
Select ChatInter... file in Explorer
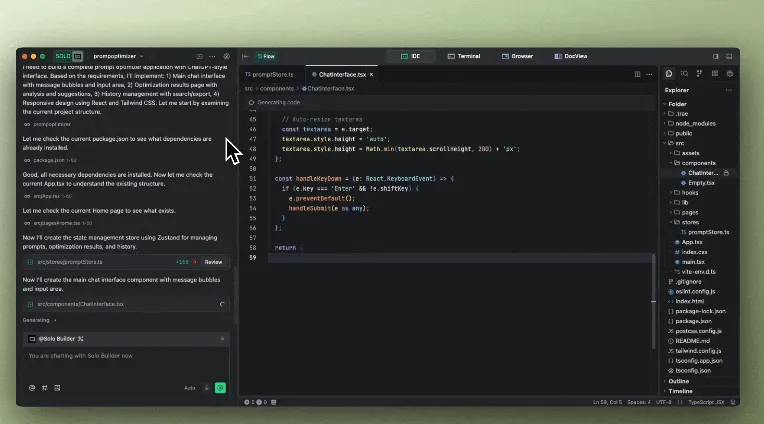coord(703,173)
